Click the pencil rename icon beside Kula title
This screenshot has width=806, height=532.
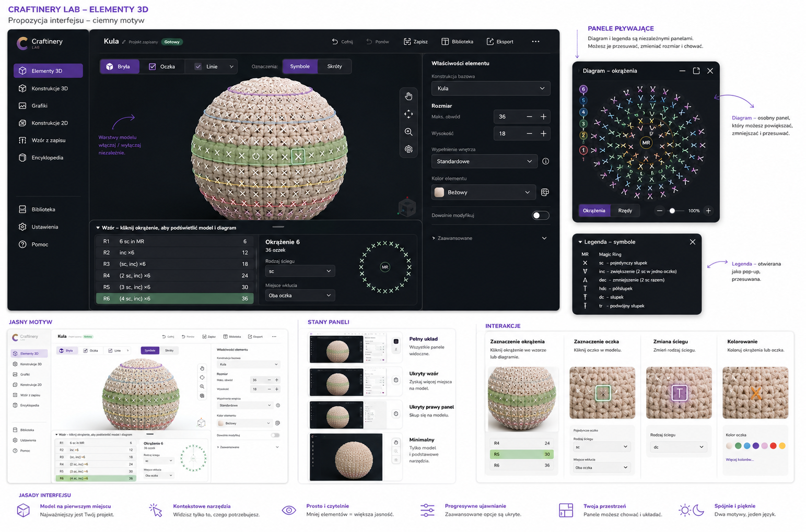124,42
